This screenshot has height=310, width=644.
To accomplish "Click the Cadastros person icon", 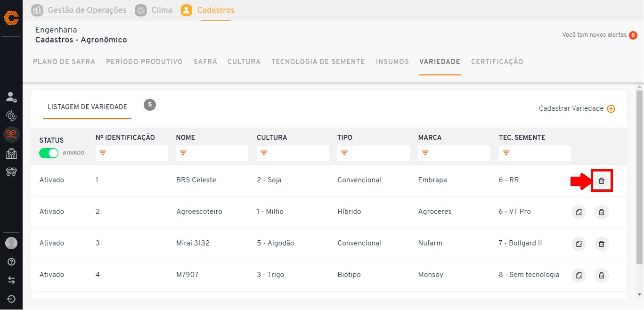I will point(187,10).
